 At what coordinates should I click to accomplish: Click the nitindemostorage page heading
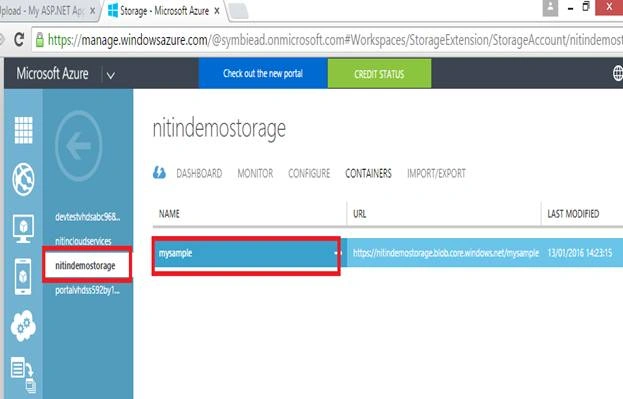coord(219,128)
